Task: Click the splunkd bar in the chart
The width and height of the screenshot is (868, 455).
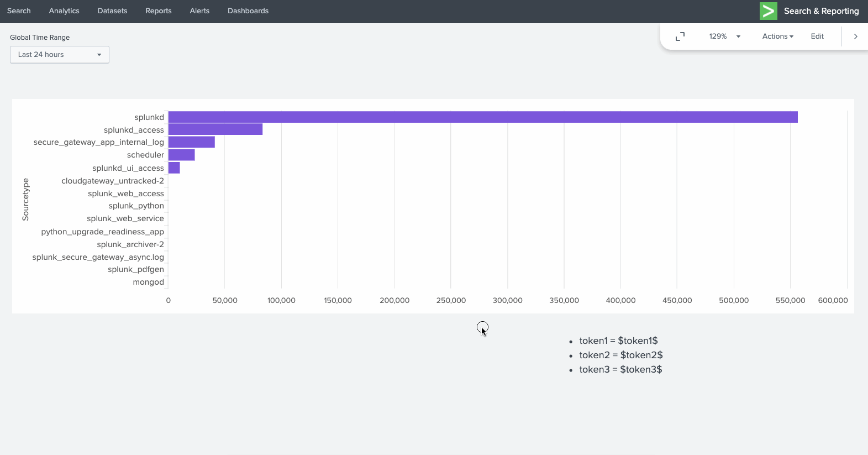Action: (482, 117)
